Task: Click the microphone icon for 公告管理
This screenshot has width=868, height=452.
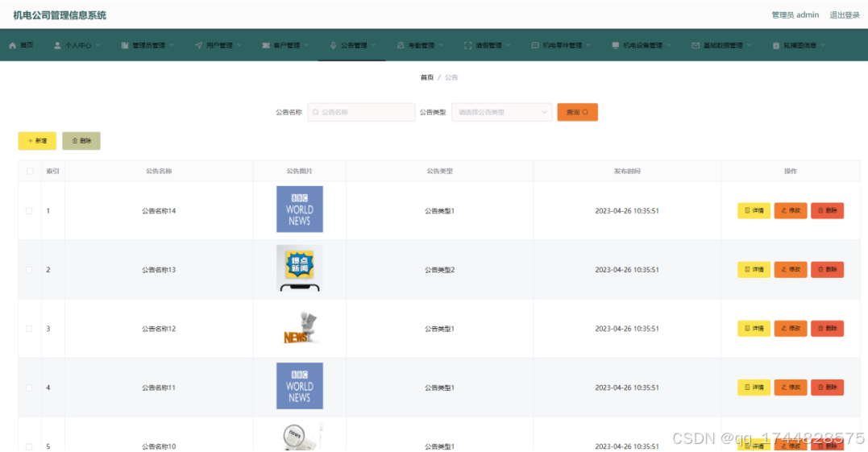Action: click(x=333, y=45)
